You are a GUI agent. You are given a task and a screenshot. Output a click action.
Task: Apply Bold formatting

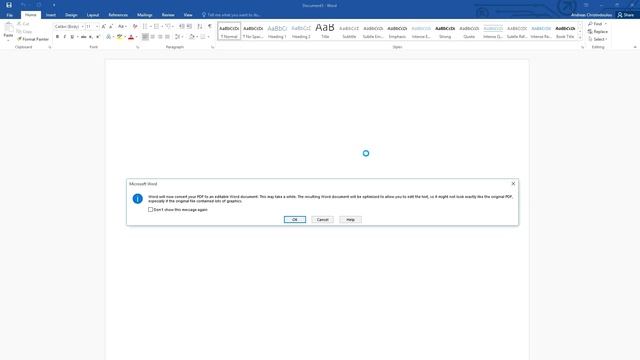pos(58,37)
